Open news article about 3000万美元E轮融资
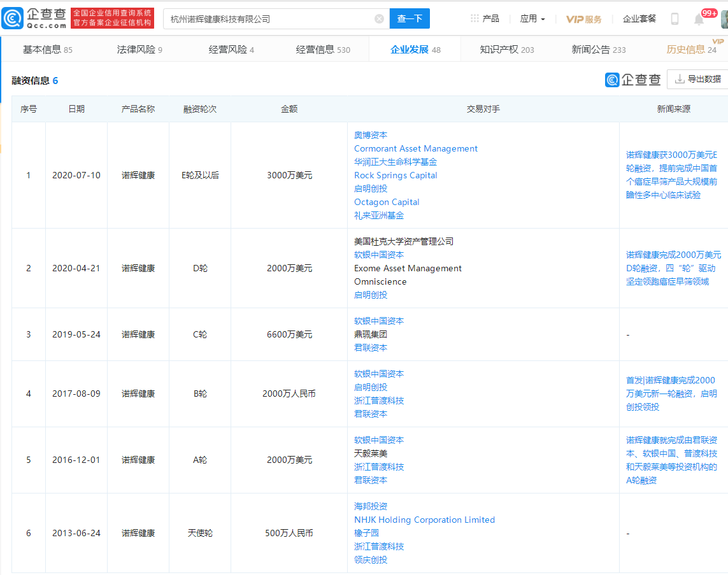This screenshot has width=728, height=575. [671, 175]
